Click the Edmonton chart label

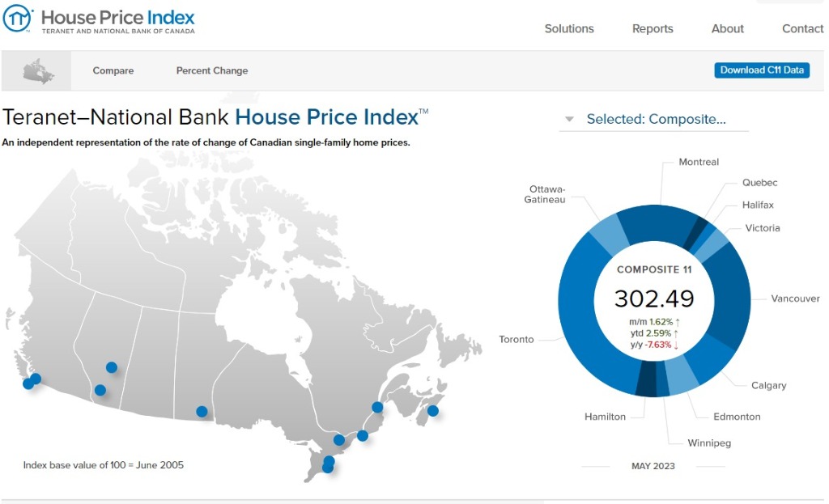coord(737,417)
